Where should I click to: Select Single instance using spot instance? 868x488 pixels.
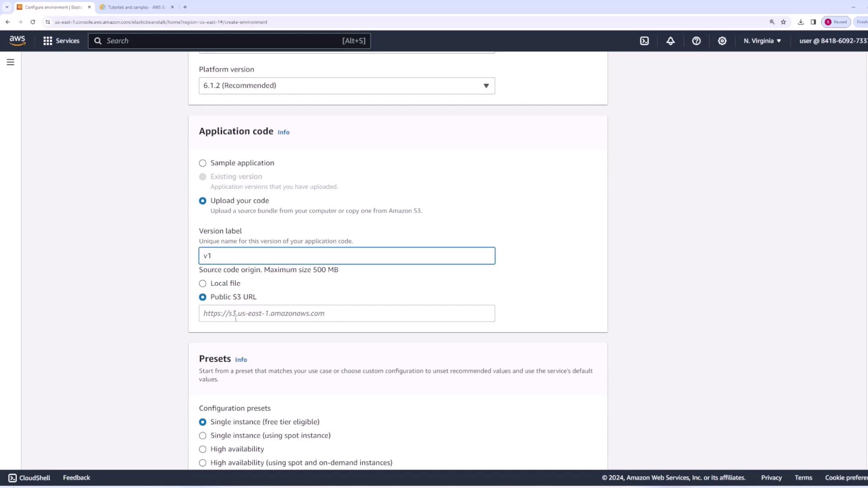click(x=203, y=436)
